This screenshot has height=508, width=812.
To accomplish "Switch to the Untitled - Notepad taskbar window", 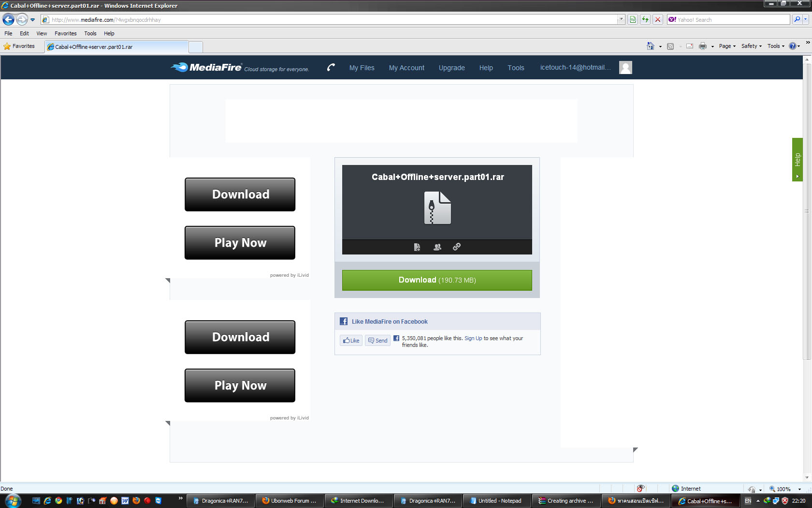I will [497, 501].
